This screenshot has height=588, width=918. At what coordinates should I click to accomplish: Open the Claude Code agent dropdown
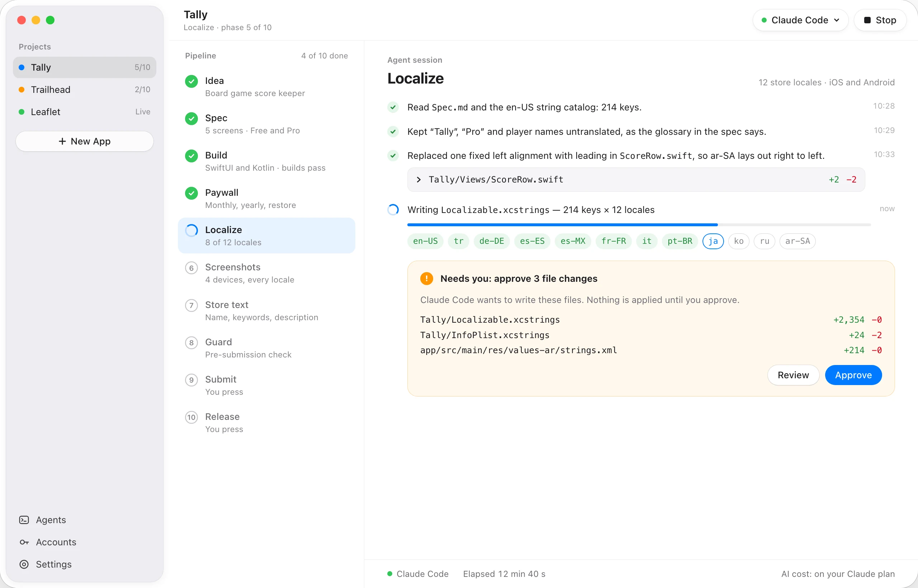800,20
